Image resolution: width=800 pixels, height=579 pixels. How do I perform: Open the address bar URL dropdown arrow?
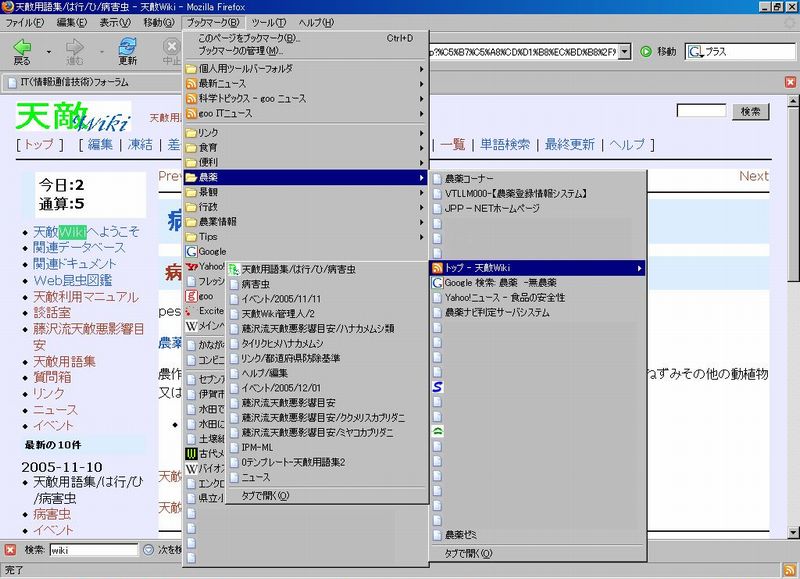[x=625, y=51]
